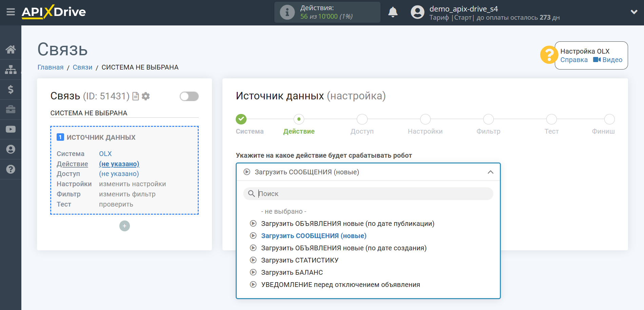Open connection settings gear icon
The height and width of the screenshot is (310, 644).
(146, 96)
